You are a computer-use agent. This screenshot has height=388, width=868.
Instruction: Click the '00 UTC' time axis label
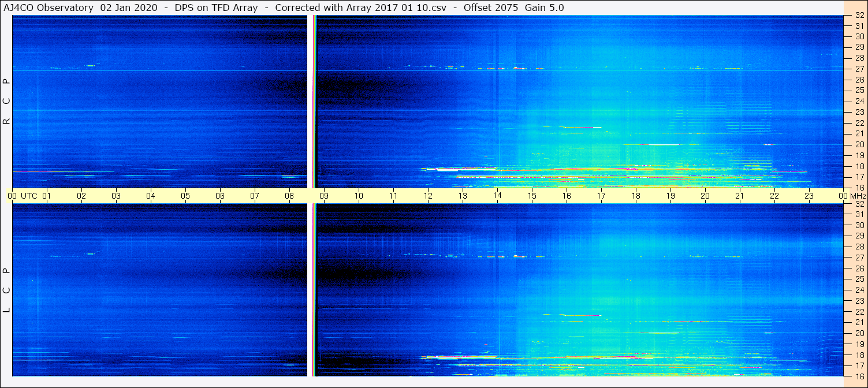coord(23,196)
